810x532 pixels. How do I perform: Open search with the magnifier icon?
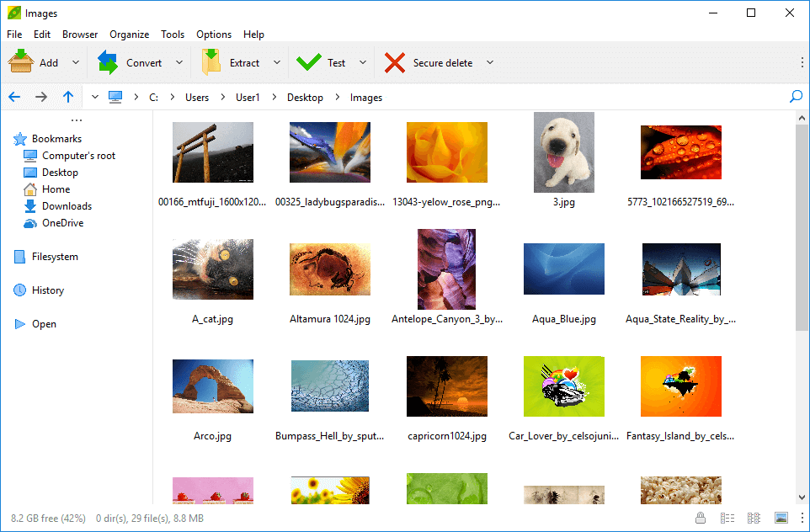tap(796, 97)
